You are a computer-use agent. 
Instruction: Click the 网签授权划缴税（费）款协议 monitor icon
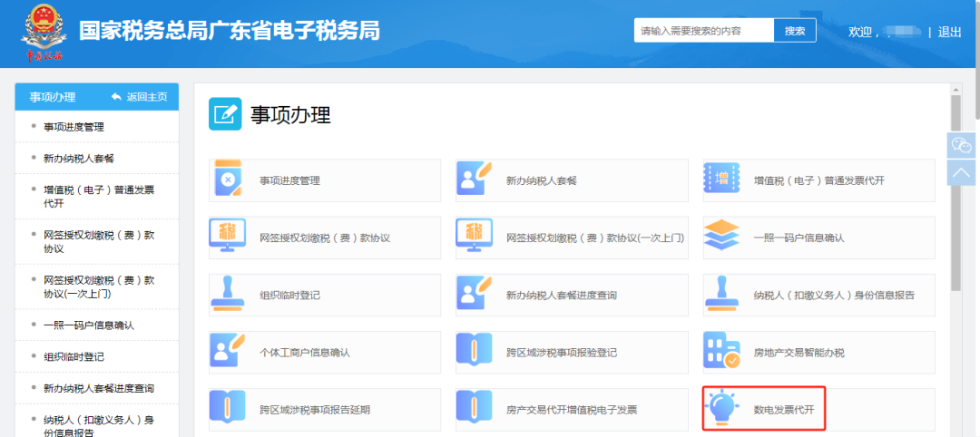tap(227, 235)
